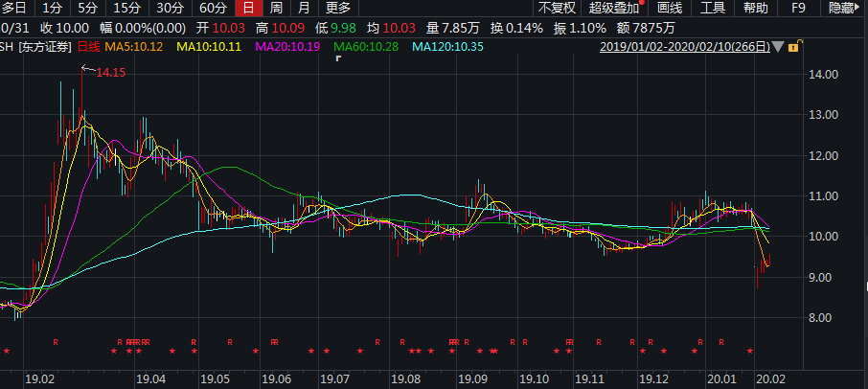This screenshot has height=389, width=868.
Task: Switch to the 1分 period tab
Action: tap(52, 8)
